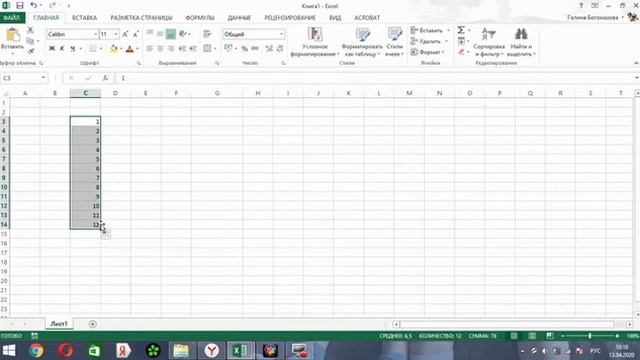Image resolution: width=640 pixels, height=360 pixels.
Task: Open Cell Styles gallery
Action: pos(394,42)
